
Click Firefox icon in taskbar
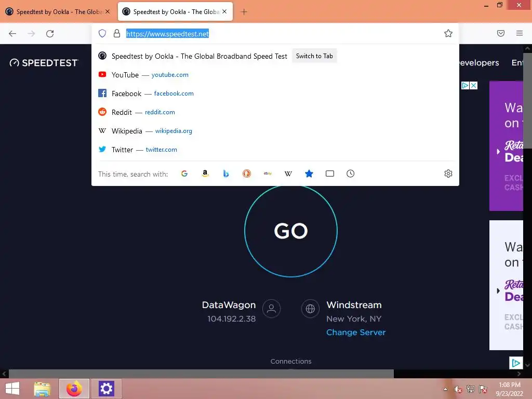pyautogui.click(x=74, y=389)
